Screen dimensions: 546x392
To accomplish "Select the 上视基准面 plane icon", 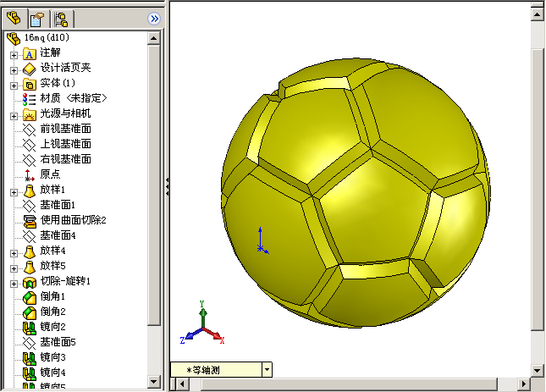I will click(30, 145).
